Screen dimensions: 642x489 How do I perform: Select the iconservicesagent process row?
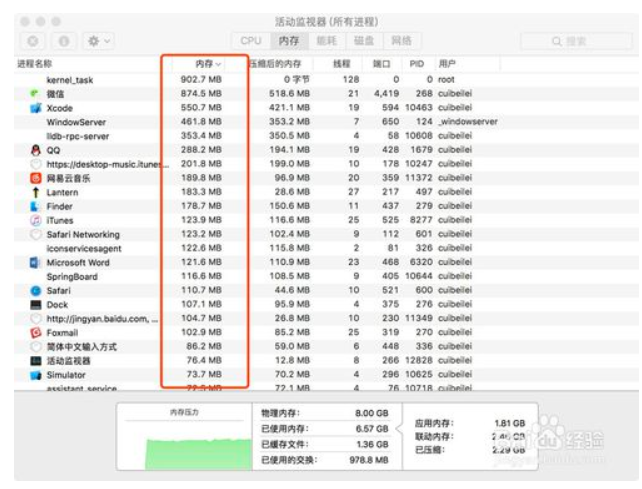click(326, 248)
